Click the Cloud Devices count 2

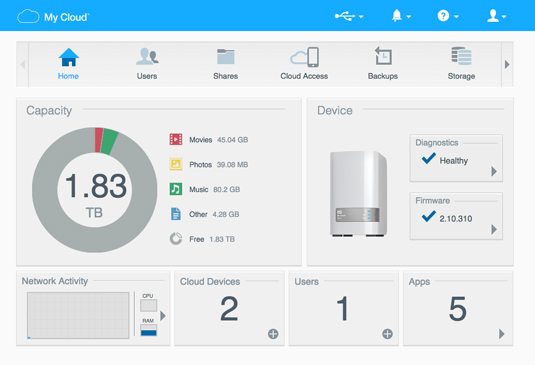[x=229, y=309]
